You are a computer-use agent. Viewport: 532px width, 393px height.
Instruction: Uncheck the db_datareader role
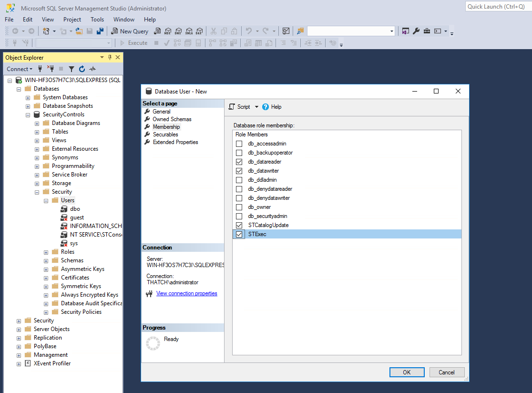point(239,162)
